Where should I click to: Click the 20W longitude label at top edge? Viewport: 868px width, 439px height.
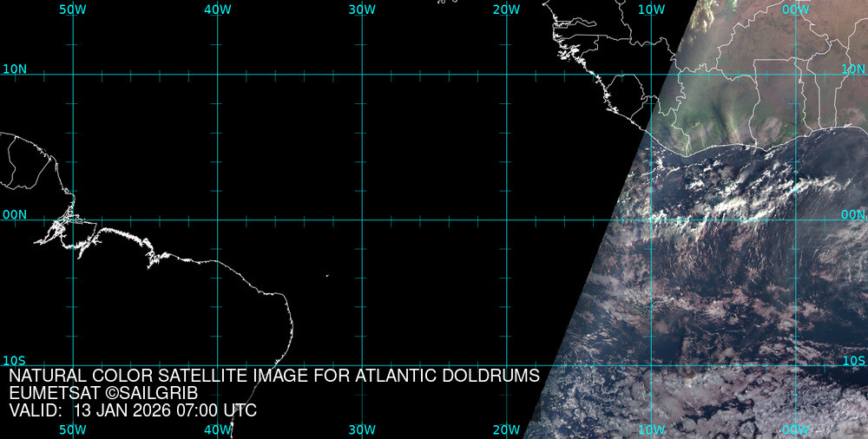506,10
